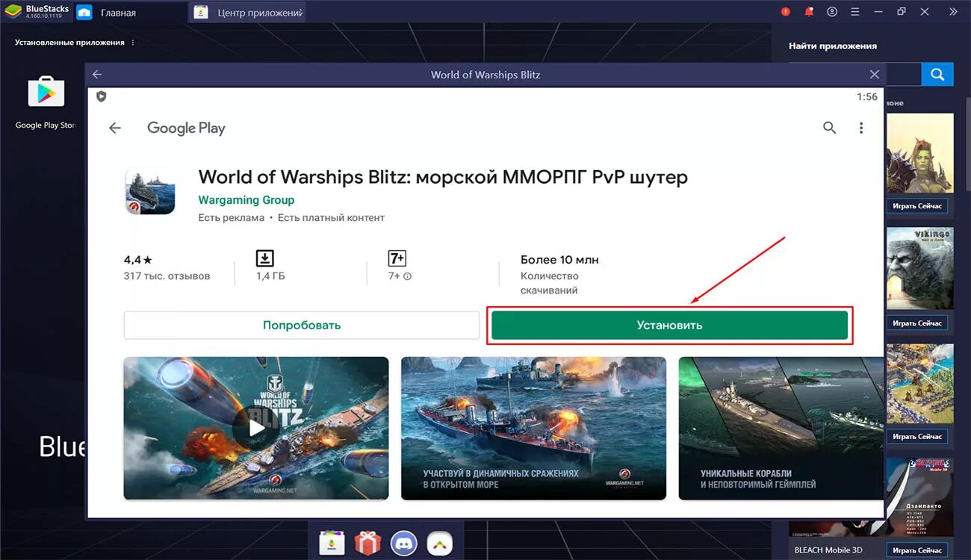Click the Есть платный контент label
Image resolution: width=971 pixels, height=560 pixels.
(x=331, y=218)
